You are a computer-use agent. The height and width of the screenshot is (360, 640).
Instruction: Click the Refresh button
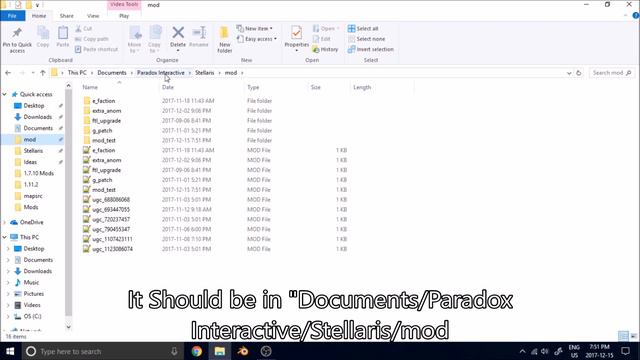(578, 73)
